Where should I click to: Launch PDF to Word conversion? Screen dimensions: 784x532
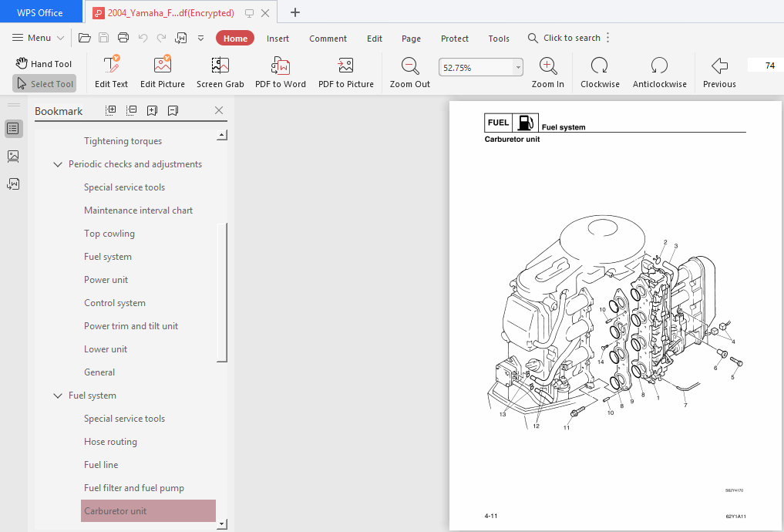pos(281,72)
